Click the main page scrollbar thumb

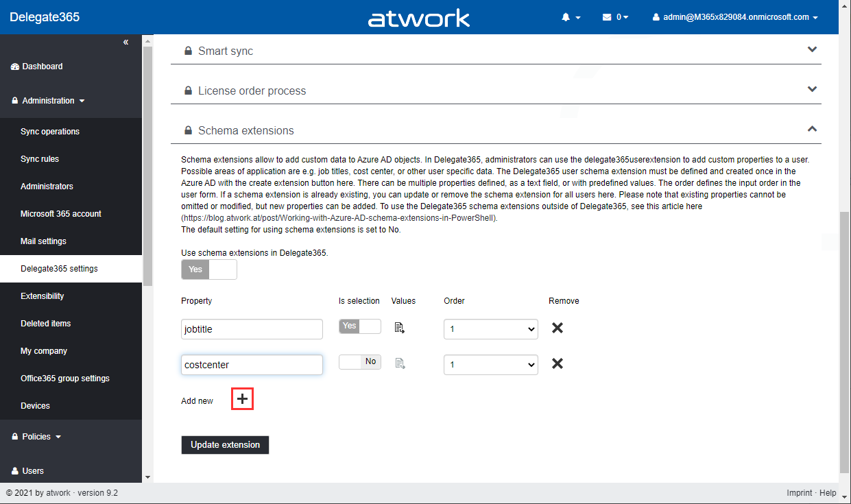coord(845,341)
